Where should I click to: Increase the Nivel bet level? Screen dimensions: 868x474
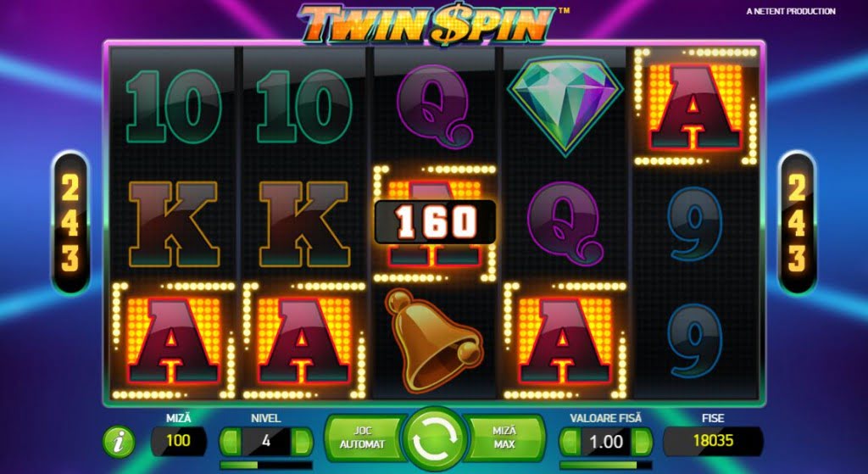(302, 441)
